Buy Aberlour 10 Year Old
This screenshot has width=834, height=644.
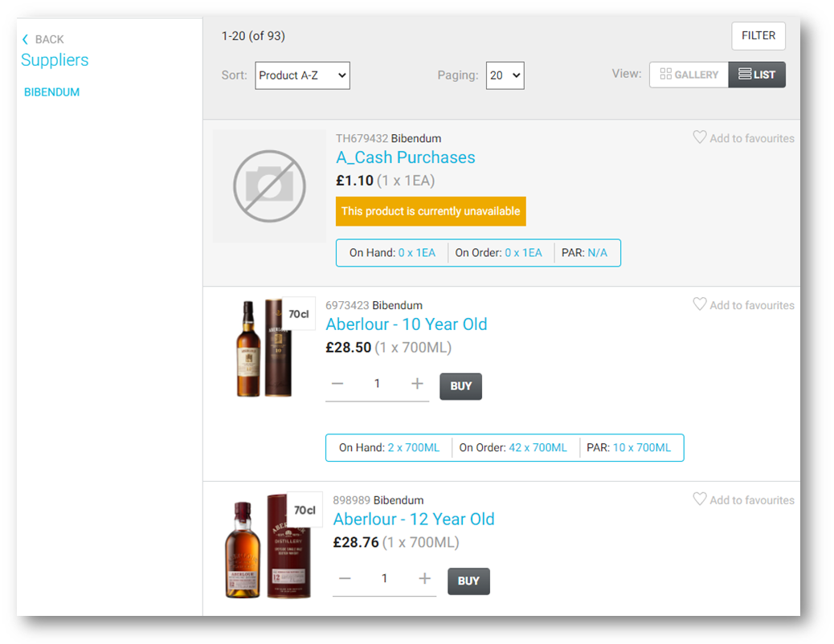pos(460,386)
